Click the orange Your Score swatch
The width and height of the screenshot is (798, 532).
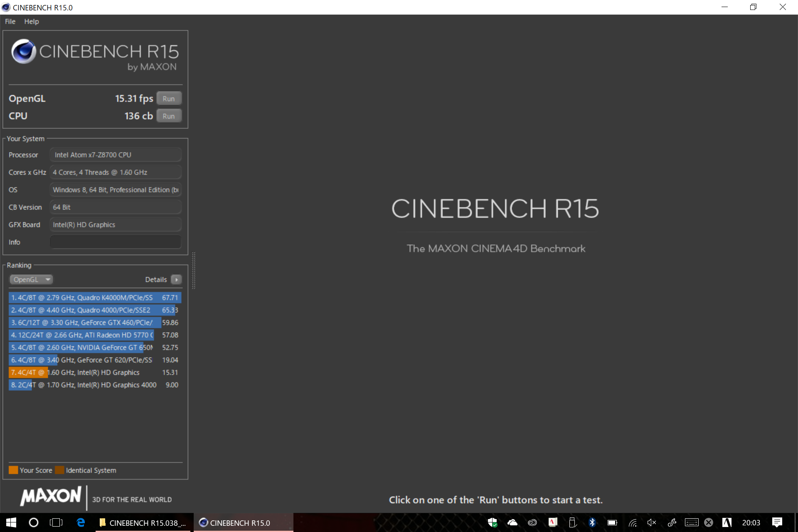click(13, 470)
